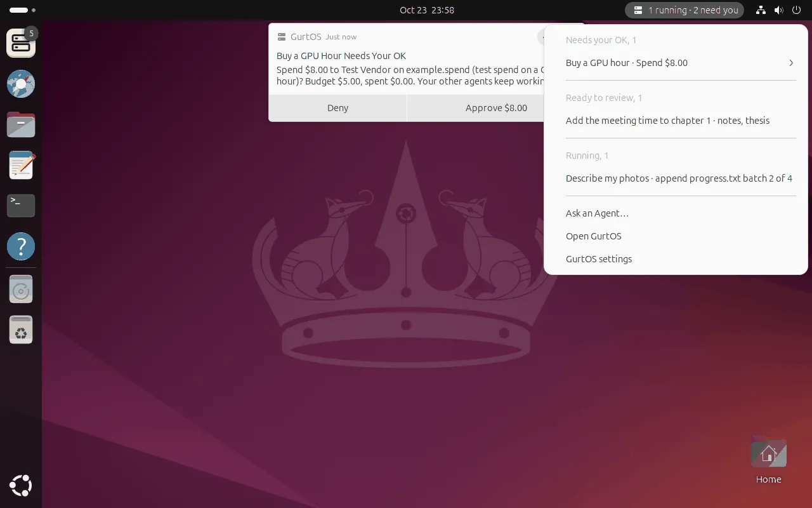Image resolution: width=812 pixels, height=508 pixels.
Task: Click the "Ready to review, 1" section header
Action: pyautogui.click(x=604, y=98)
